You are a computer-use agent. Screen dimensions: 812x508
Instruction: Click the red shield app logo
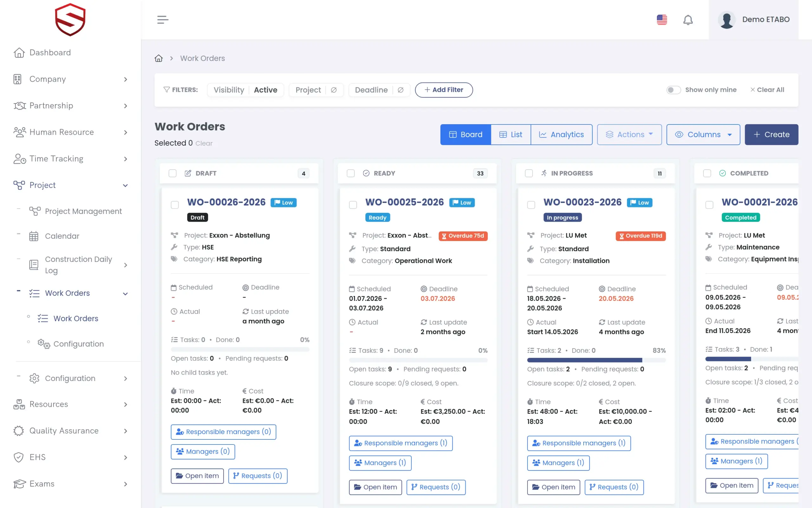(x=70, y=19)
